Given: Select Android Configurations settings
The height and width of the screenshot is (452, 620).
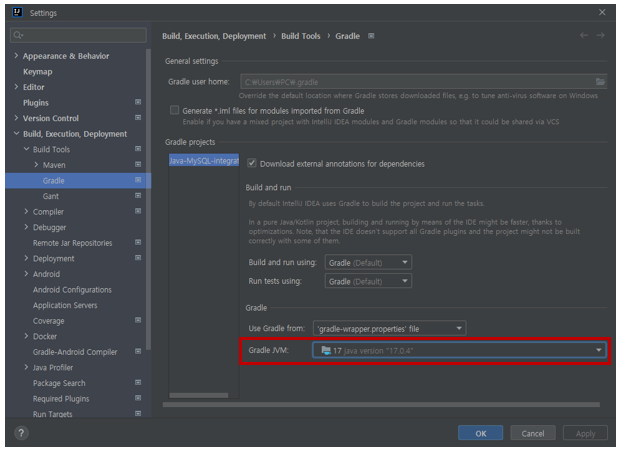Looking at the screenshot, I should [x=72, y=289].
